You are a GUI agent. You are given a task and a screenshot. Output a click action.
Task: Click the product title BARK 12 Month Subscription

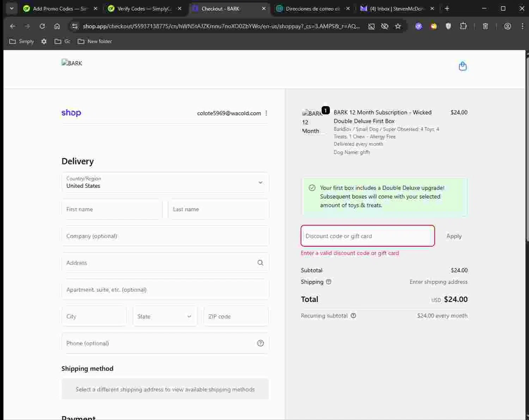(x=383, y=117)
